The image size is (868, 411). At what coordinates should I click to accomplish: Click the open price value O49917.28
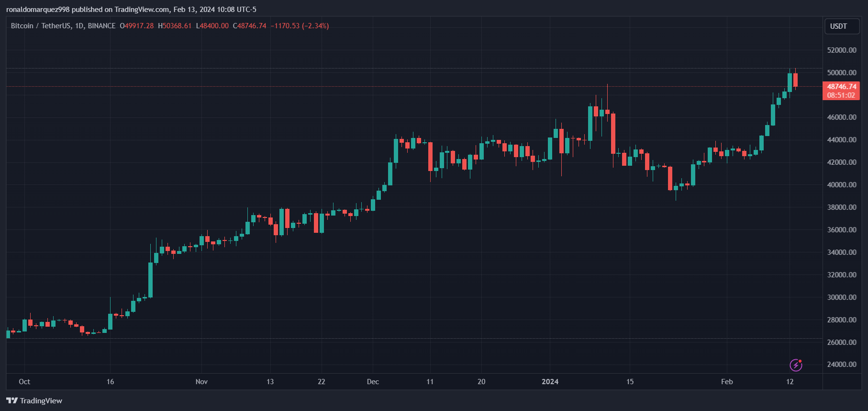click(137, 26)
